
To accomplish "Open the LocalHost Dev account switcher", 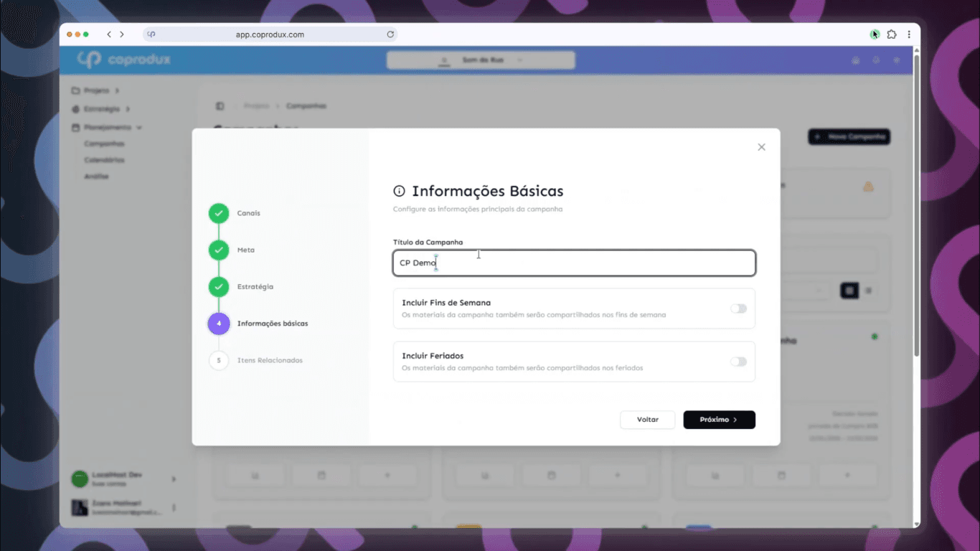I will click(x=124, y=479).
